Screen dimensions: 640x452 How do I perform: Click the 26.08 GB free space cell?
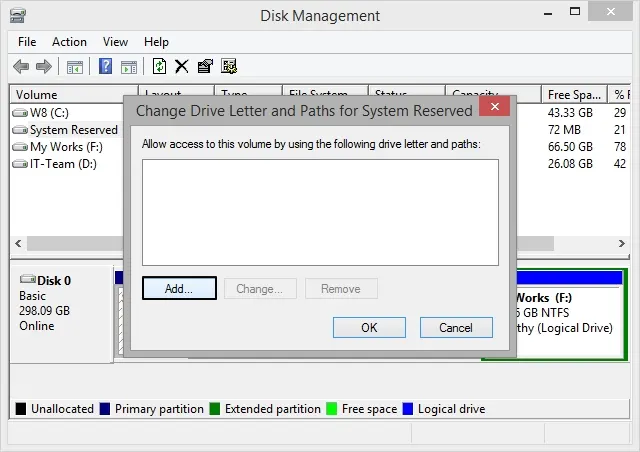pos(570,164)
